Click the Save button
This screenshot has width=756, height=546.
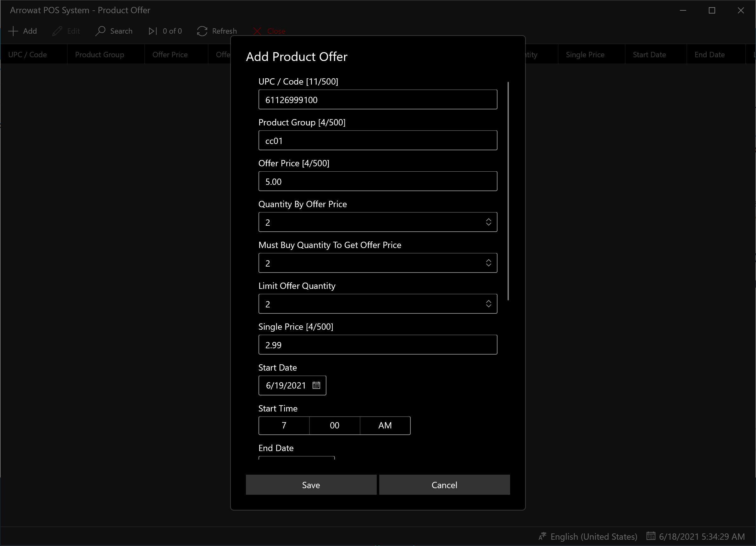[311, 485]
